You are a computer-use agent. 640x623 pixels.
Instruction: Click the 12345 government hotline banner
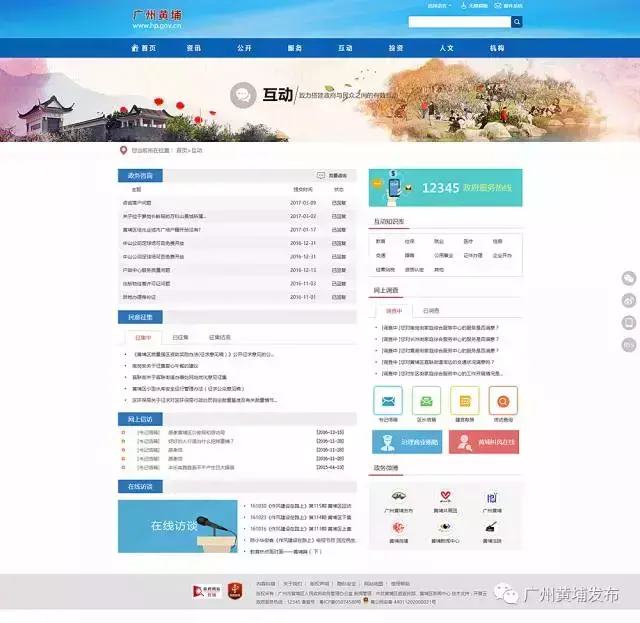click(445, 187)
